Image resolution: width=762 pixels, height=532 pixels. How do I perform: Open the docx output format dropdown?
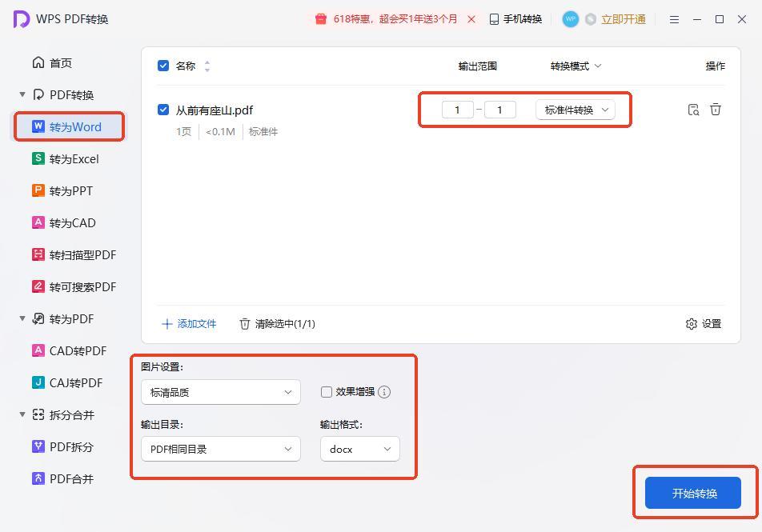(x=359, y=449)
